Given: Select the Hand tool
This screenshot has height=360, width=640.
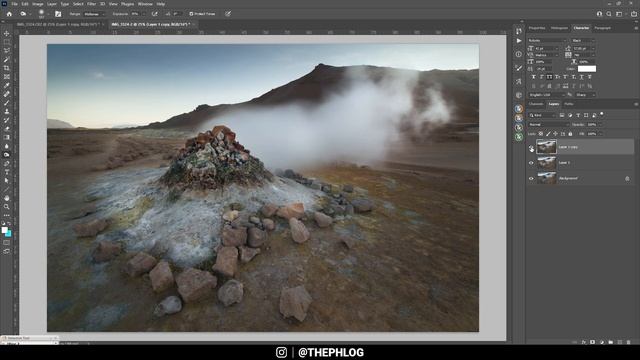Looking at the screenshot, I should point(7,198).
